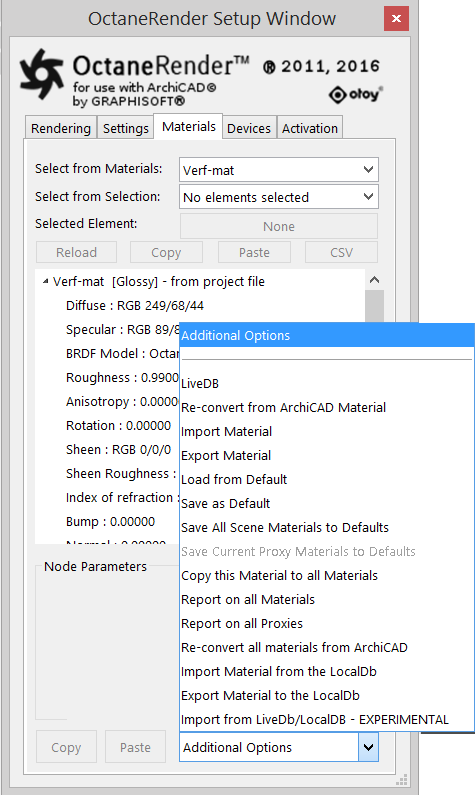
Task: Click the bottom Paste button under Node Parameters
Action: pos(135,747)
